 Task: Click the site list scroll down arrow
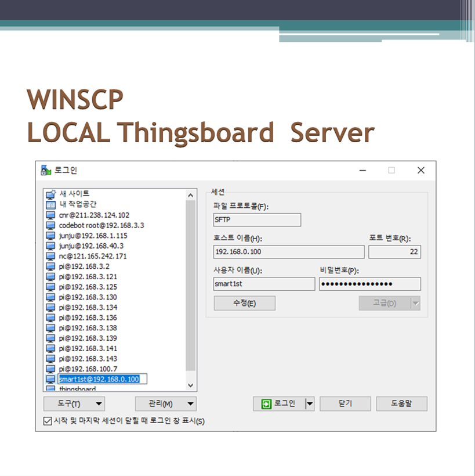pos(190,385)
